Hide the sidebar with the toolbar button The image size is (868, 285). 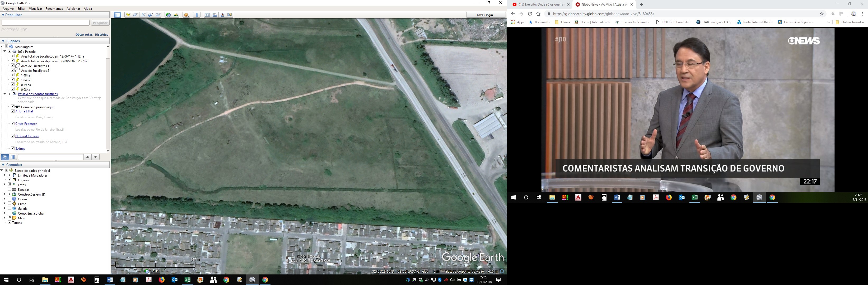point(117,15)
